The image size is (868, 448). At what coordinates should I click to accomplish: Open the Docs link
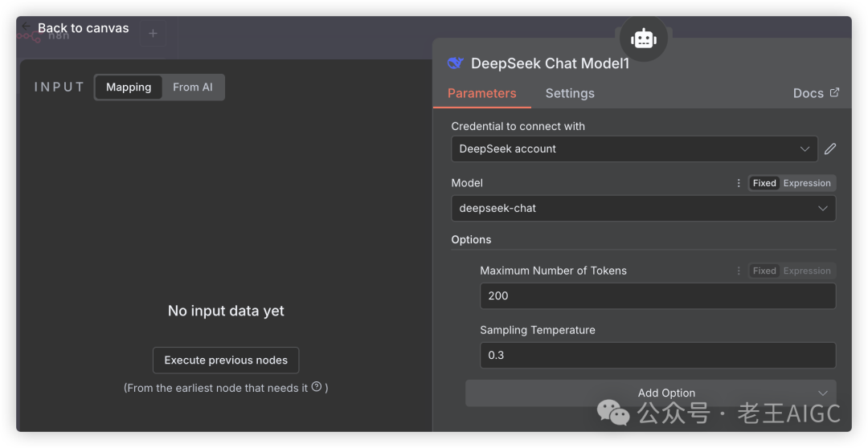pos(816,93)
